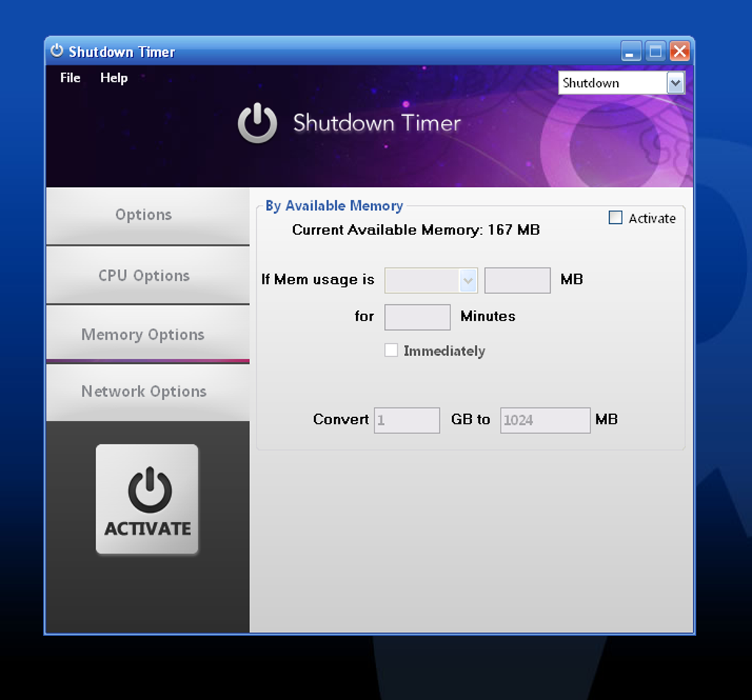Click the converted 1024 MB field

tap(546, 421)
